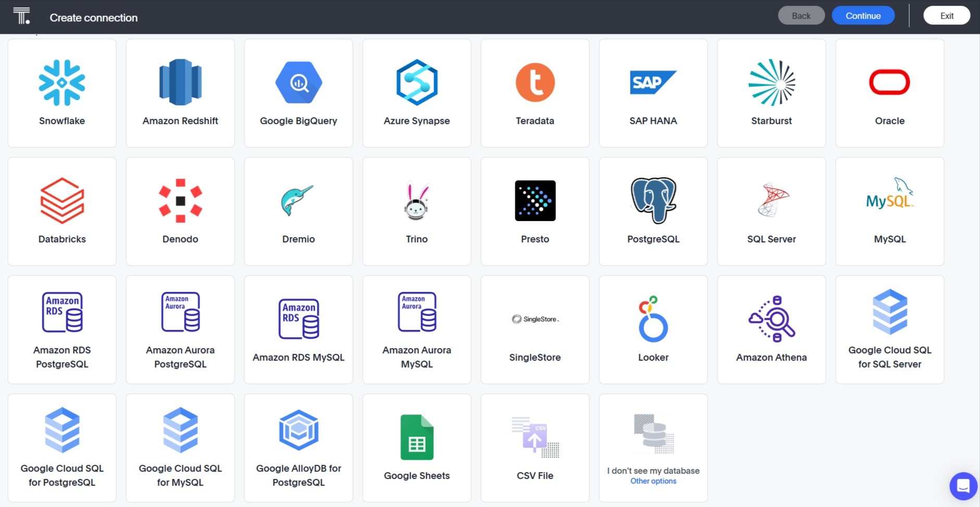Viewport: 980px width, 507px height.
Task: Pick the Google BigQuery icon
Action: 299,82
